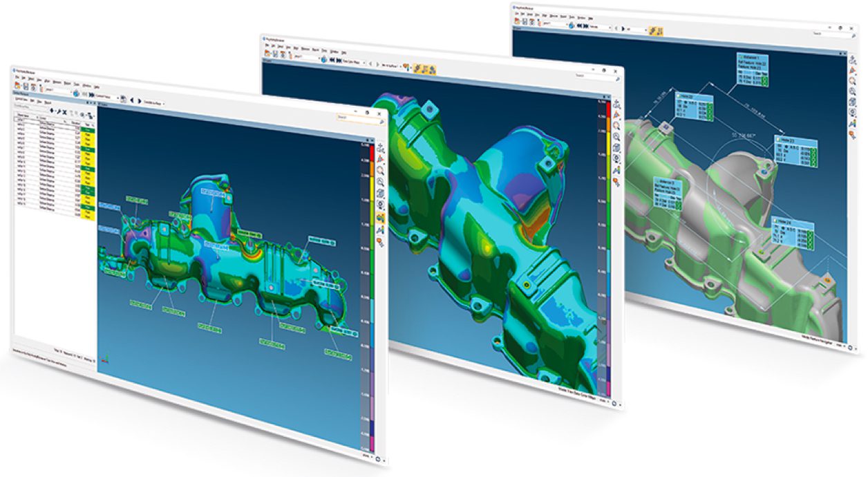Click inside the Search input field
The image size is (868, 477).
[356, 116]
